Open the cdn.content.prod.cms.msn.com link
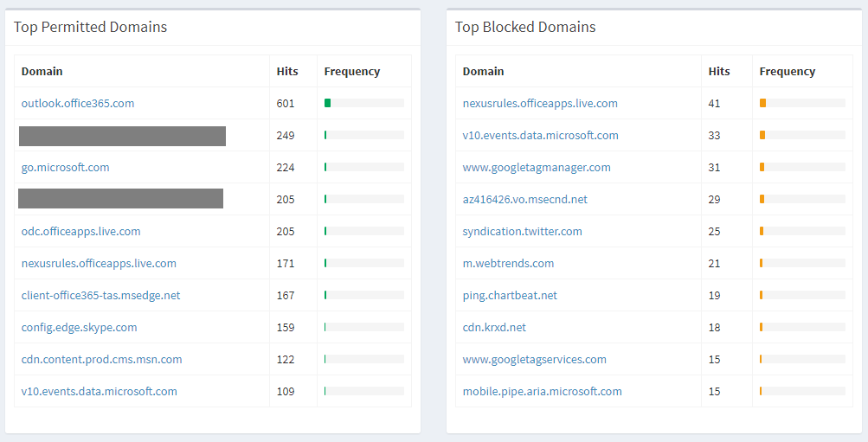This screenshot has height=442, width=868. click(x=101, y=360)
